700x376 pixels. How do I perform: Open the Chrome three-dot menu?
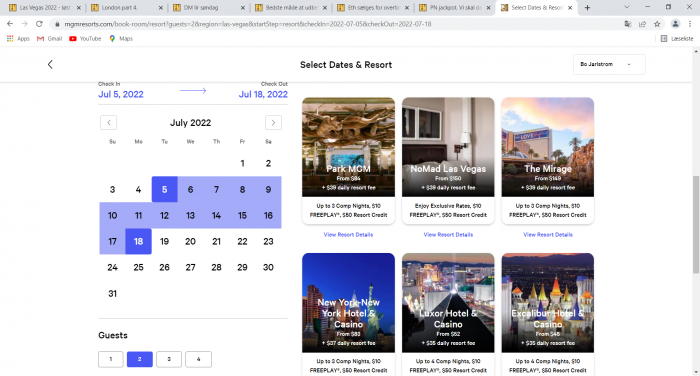click(690, 24)
